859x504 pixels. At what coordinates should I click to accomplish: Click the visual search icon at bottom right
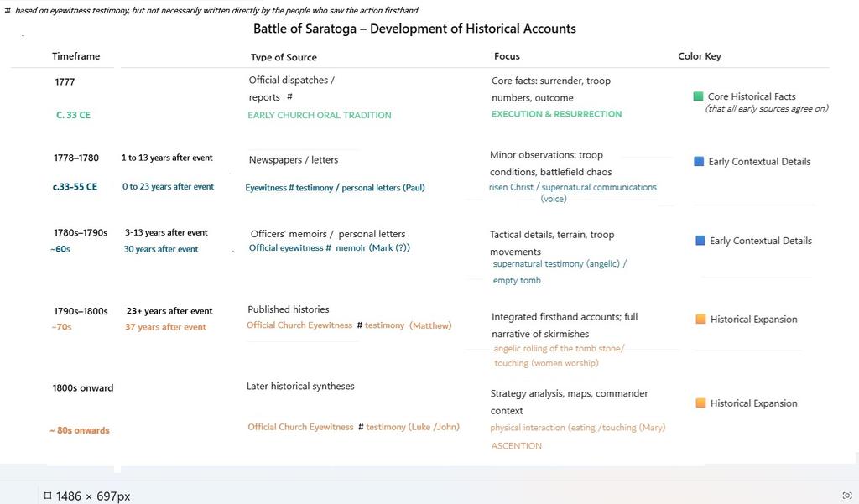pos(847,496)
